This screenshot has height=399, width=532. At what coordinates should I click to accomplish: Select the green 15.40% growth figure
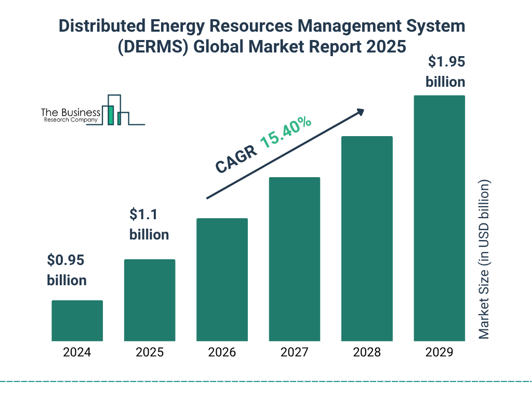pyautogui.click(x=285, y=132)
